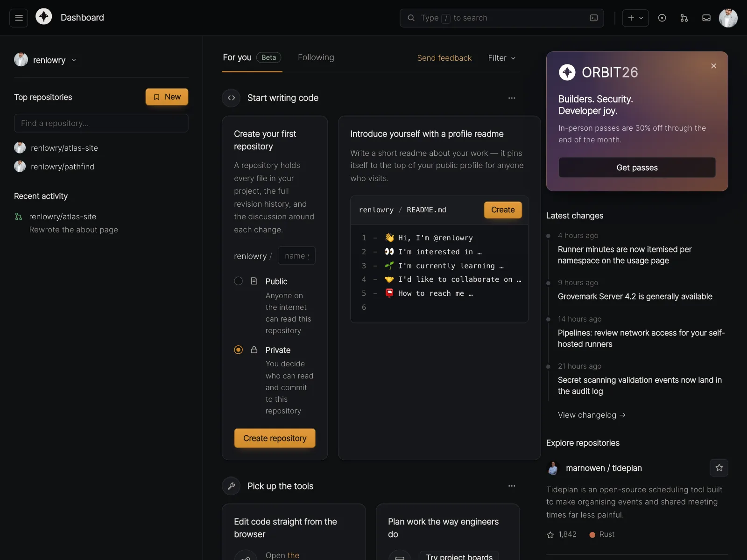Open the user avatar menu in header
The width and height of the screenshot is (747, 560).
tap(728, 18)
